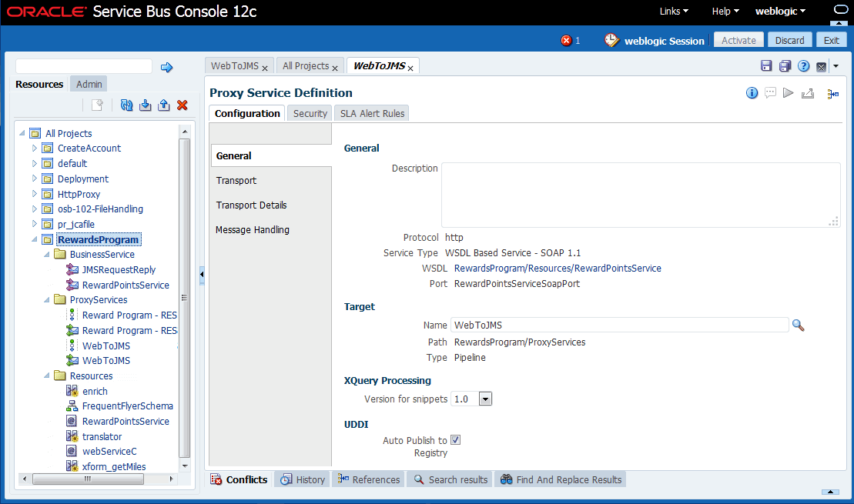Expand the pr_jcafile project node
854x504 pixels.
pyautogui.click(x=35, y=224)
